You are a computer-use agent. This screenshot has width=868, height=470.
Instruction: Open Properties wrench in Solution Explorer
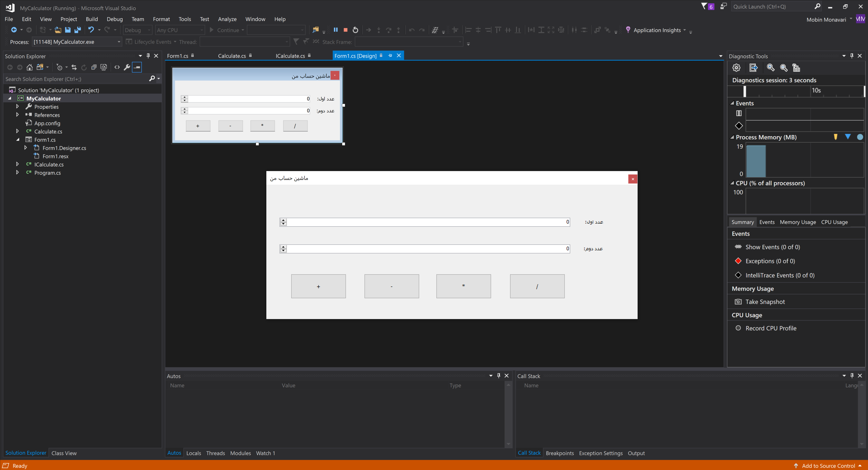(127, 67)
